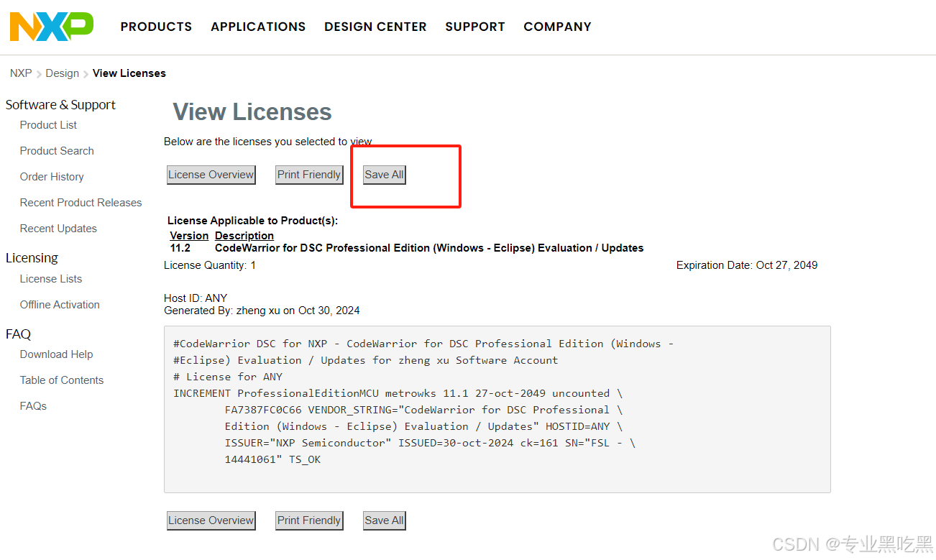
Task: Click top Print Friendly button
Action: (309, 175)
